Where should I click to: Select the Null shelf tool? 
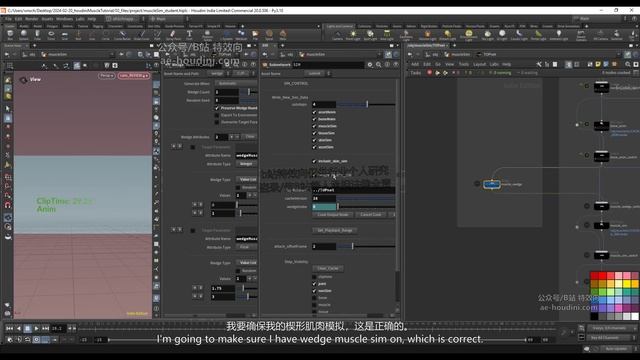[78, 35]
